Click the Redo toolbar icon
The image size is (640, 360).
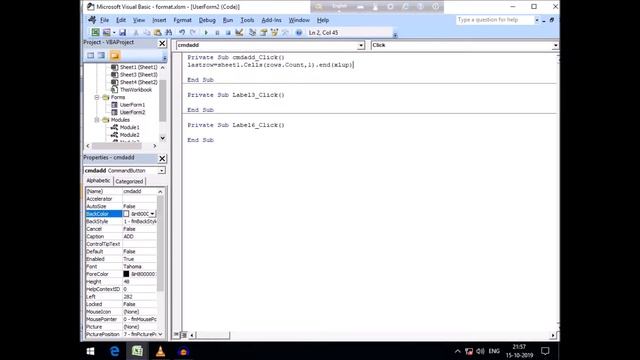(193, 33)
